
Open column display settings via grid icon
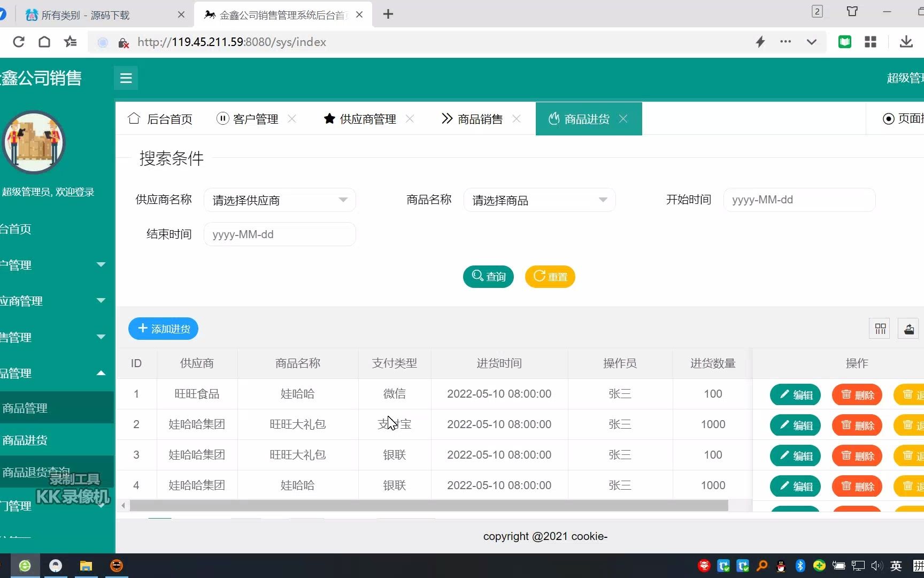point(880,328)
